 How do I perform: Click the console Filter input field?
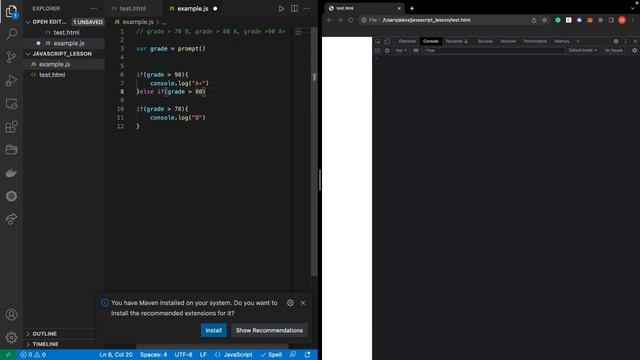[494, 51]
